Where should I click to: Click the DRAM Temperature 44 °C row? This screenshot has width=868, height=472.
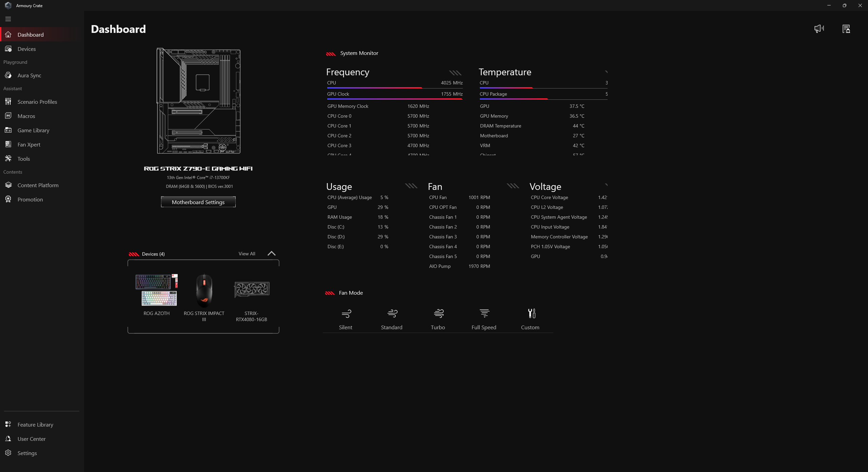[532, 126]
